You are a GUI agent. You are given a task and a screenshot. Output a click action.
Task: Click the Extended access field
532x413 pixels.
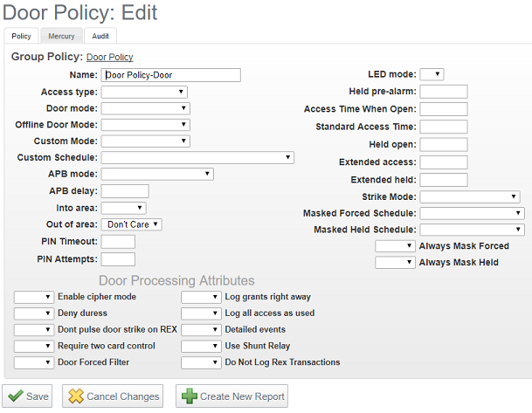pos(444,162)
